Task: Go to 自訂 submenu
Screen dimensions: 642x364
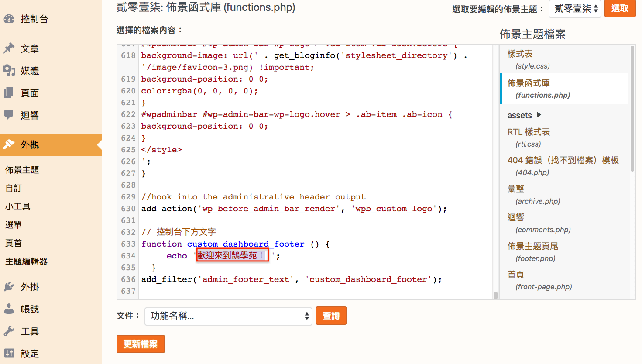Action: point(14,188)
